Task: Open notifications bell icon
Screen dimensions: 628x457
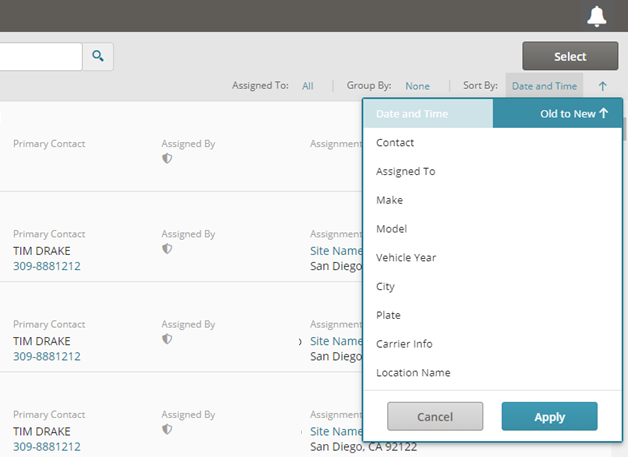Action: [597, 16]
